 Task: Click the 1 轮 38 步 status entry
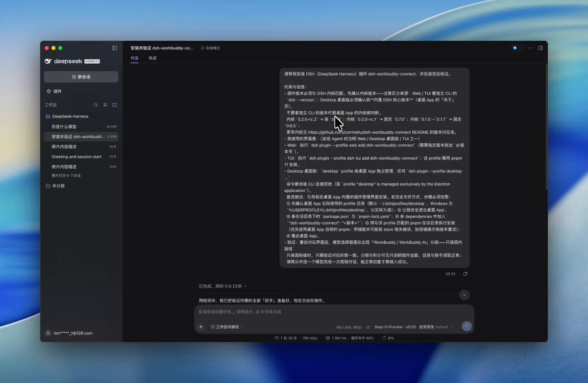[285, 338]
